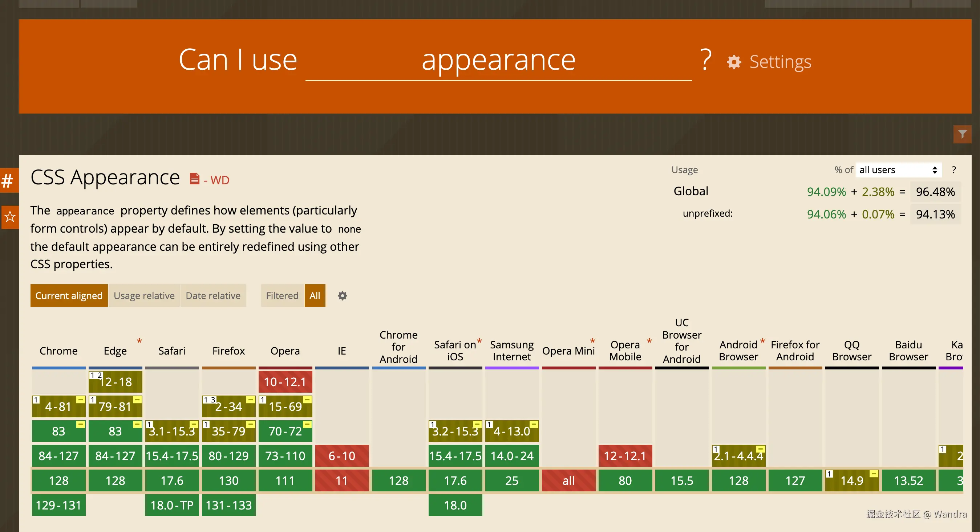Open table settings gear beside All
The width and height of the screenshot is (980, 532).
(x=343, y=296)
